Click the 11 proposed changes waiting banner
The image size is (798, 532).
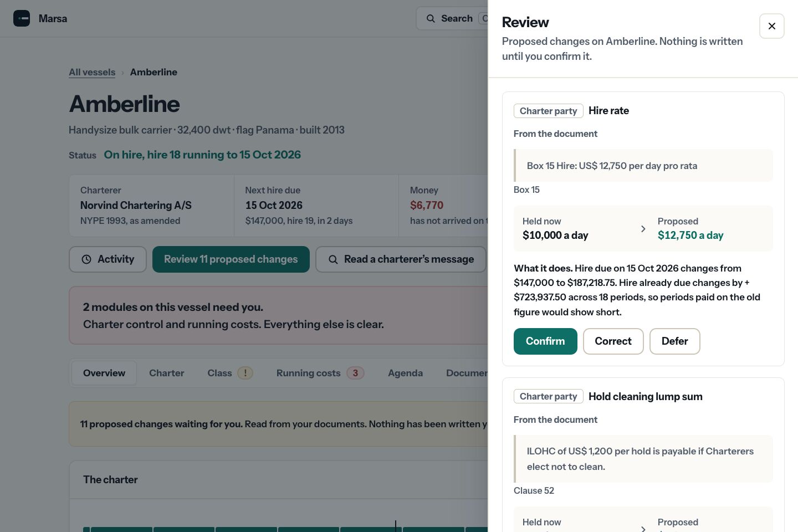point(278,424)
